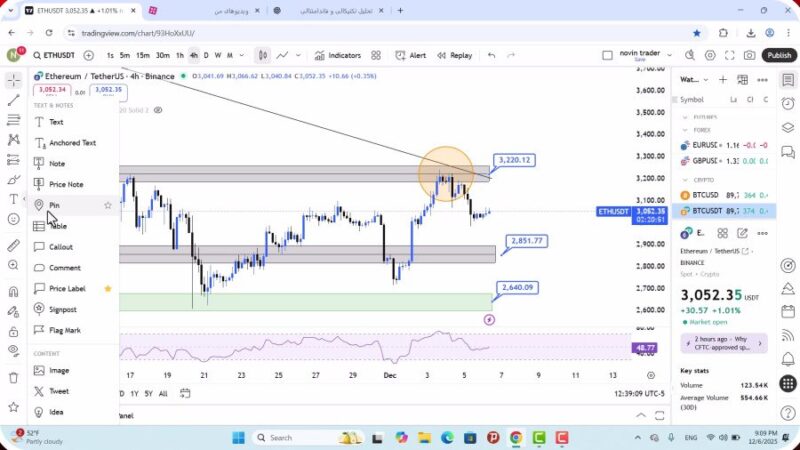Start bar Replay mode

pyautogui.click(x=455, y=56)
